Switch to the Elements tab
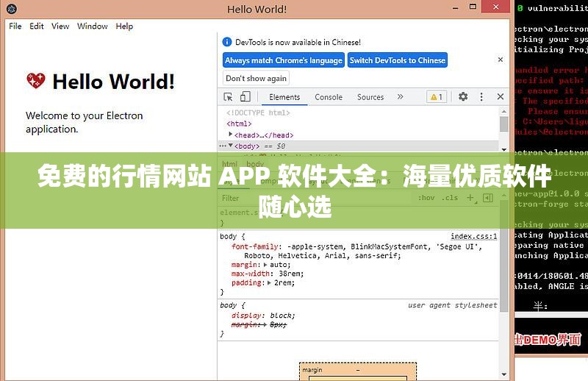The width and height of the screenshot is (588, 381). (284, 97)
